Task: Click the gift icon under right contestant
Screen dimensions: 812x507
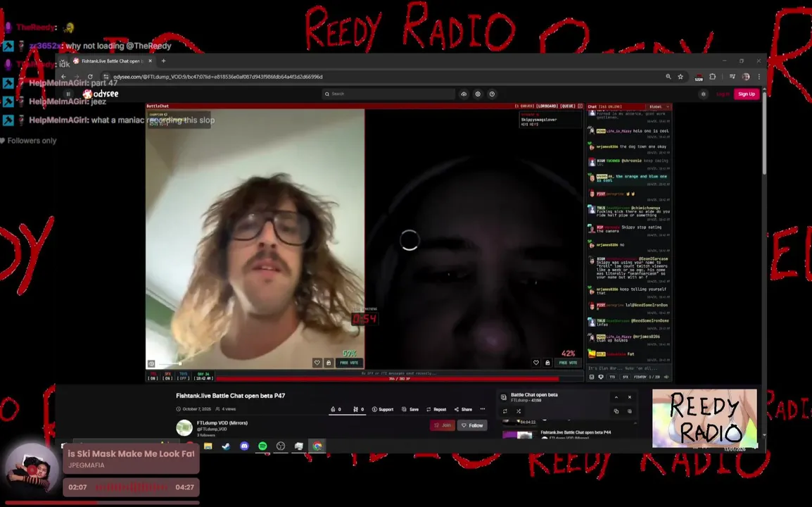Action: point(547,363)
